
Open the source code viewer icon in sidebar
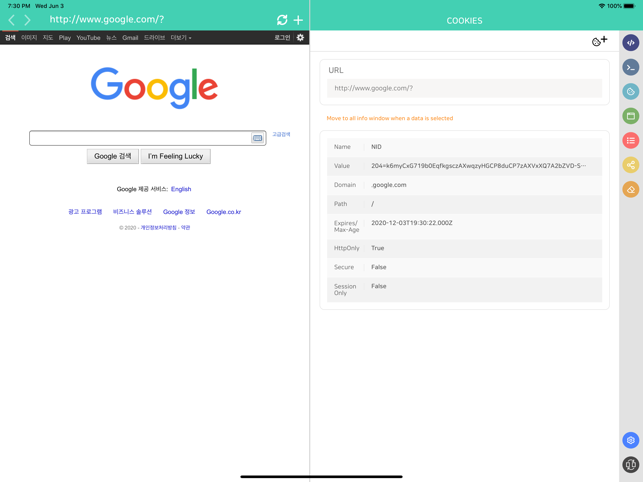click(631, 42)
